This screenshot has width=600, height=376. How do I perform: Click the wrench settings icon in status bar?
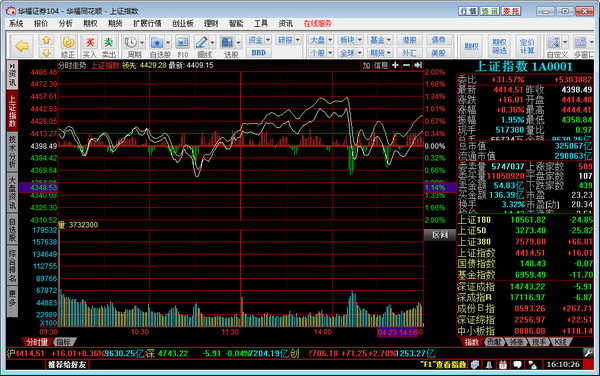click(588, 353)
